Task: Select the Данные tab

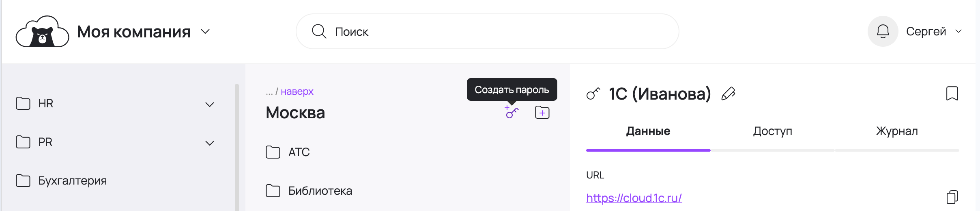Action: click(648, 131)
